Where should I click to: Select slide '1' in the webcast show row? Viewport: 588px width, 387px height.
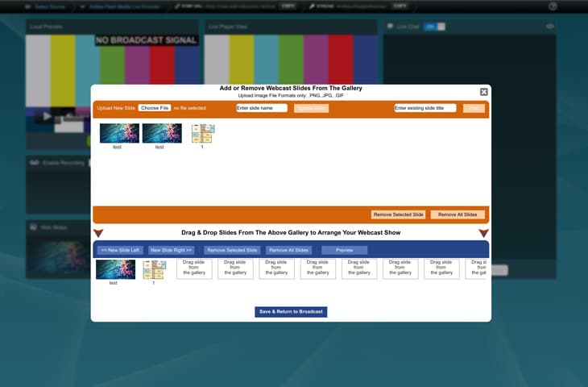click(x=154, y=269)
